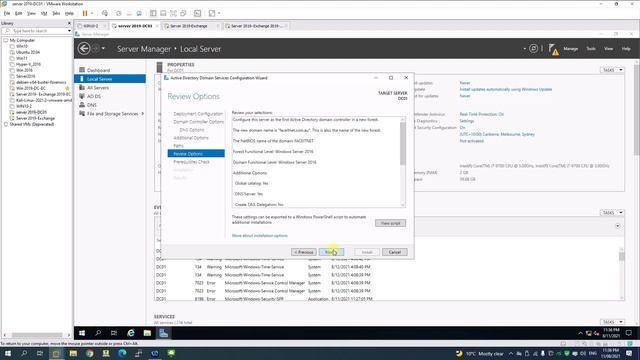This screenshot has width=640, height=360.
Task: Click the Server Manager main vertical scrollbar
Action: (x=636, y=110)
